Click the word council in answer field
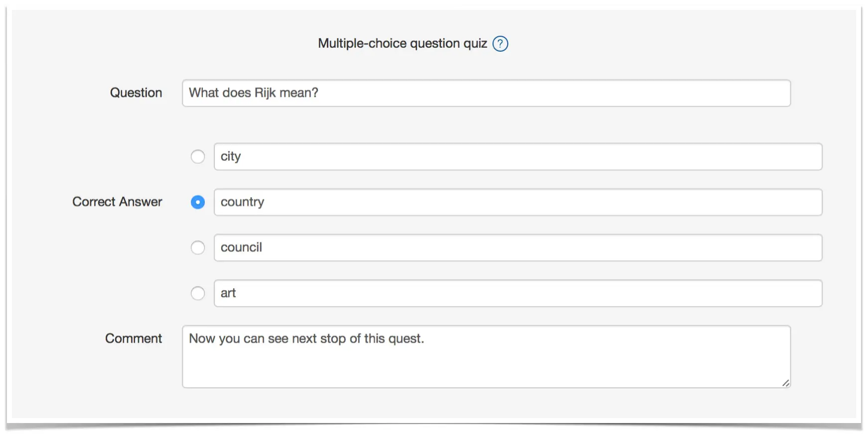Image resolution: width=868 pixels, height=434 pixels. coord(241,247)
